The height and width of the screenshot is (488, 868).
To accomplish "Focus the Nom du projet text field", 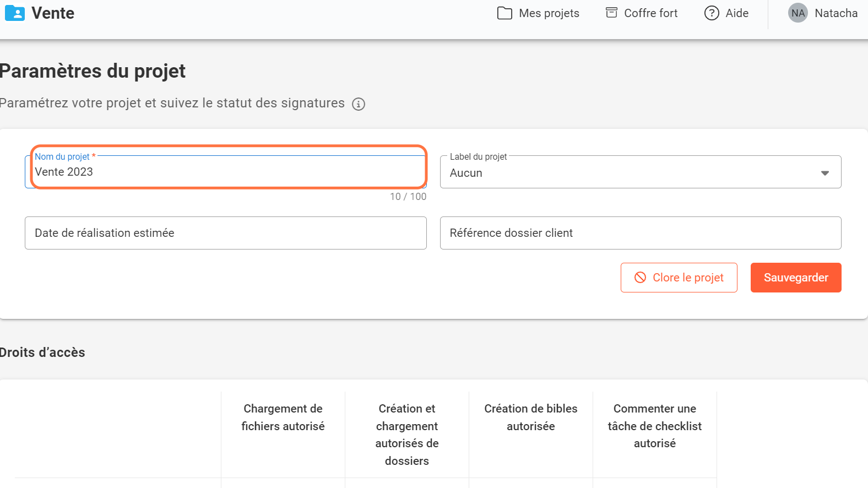I will (x=226, y=172).
